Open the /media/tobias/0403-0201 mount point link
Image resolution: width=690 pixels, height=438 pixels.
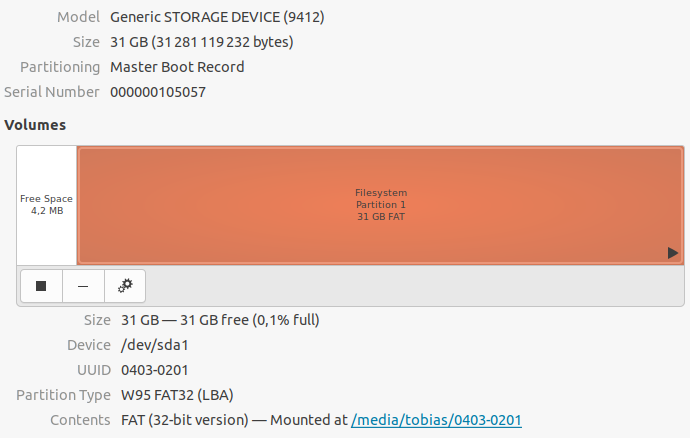click(x=436, y=420)
